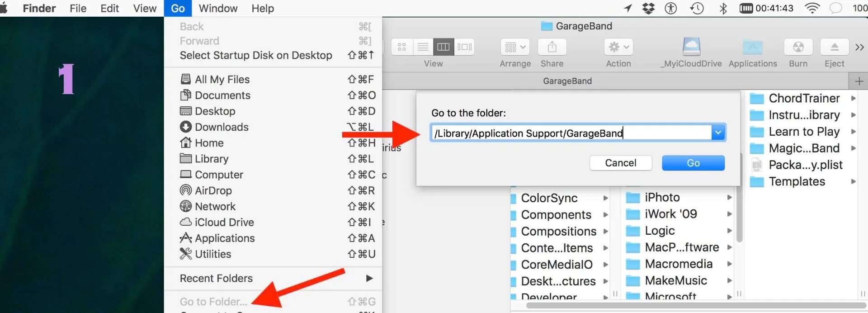
Task: Click the Eject toolbar icon
Action: [834, 47]
